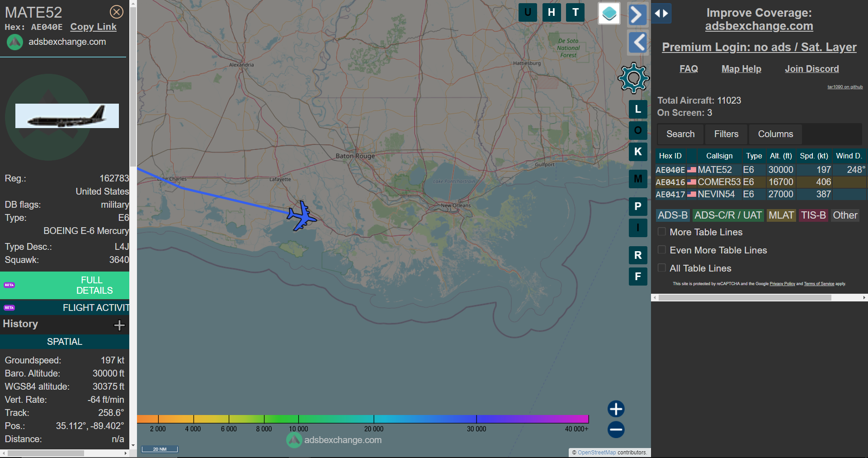Open the FAQ link
Image resolution: width=868 pixels, height=458 pixels.
click(x=689, y=69)
